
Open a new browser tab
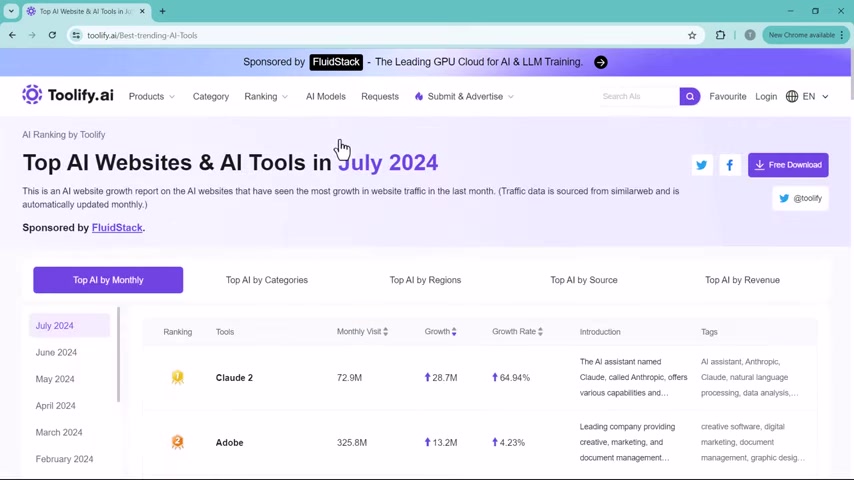(162, 11)
